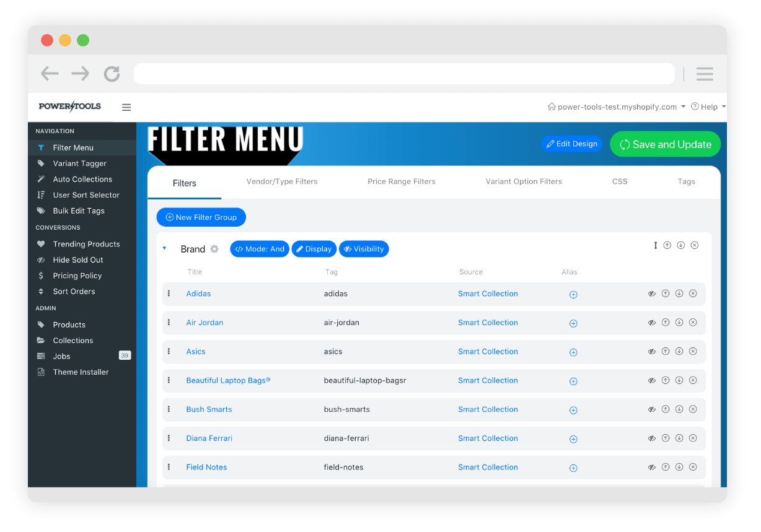761x532 pixels.
Task: Switch to the Tags tab
Action: click(x=686, y=181)
